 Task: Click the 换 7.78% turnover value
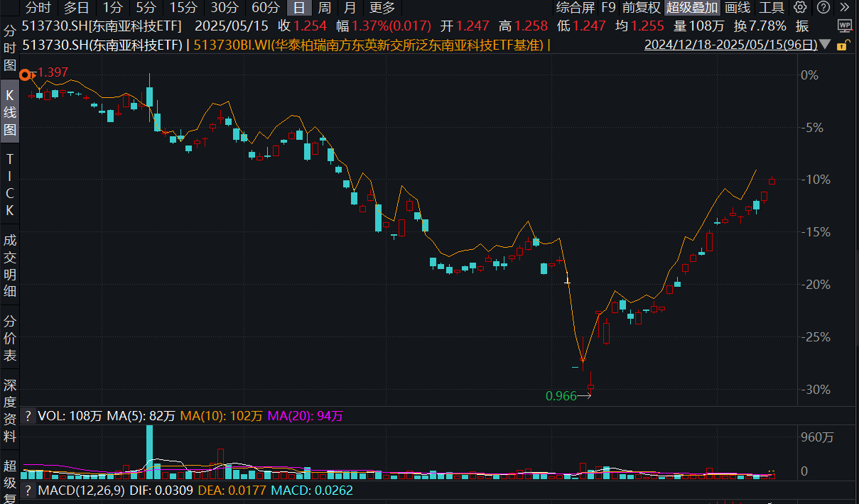tap(760, 26)
